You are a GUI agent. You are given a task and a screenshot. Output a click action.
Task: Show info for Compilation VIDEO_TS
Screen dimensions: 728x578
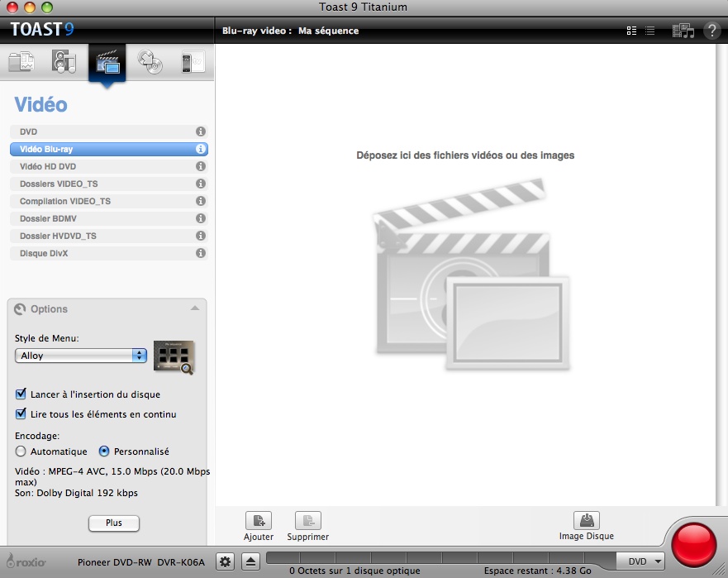coord(201,201)
